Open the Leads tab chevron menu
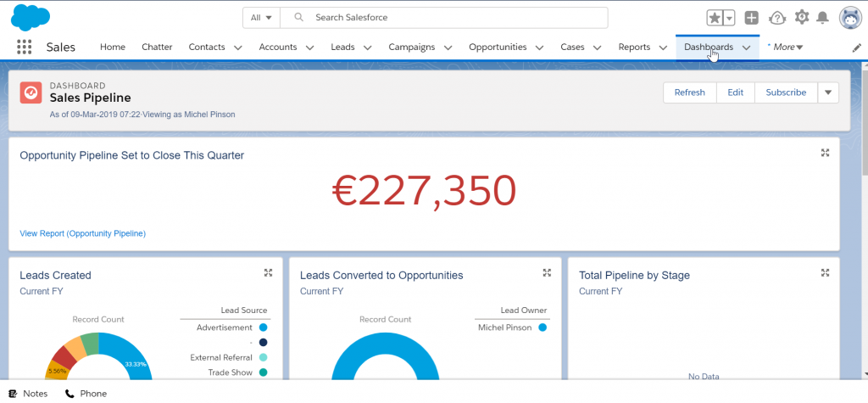868x403 pixels. [x=368, y=48]
